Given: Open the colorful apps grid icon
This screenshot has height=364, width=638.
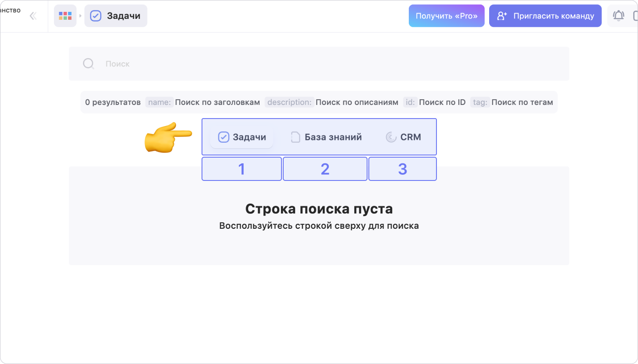Looking at the screenshot, I should point(65,16).
